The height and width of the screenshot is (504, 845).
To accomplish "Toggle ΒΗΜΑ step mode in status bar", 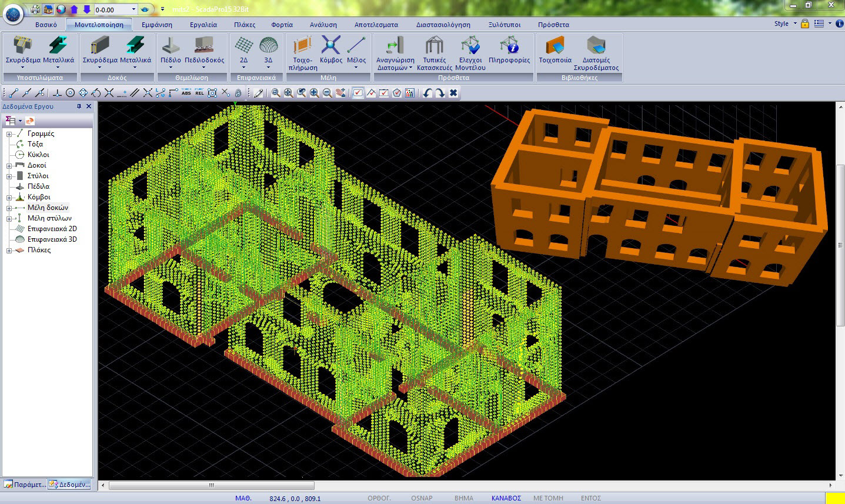I will point(463,498).
